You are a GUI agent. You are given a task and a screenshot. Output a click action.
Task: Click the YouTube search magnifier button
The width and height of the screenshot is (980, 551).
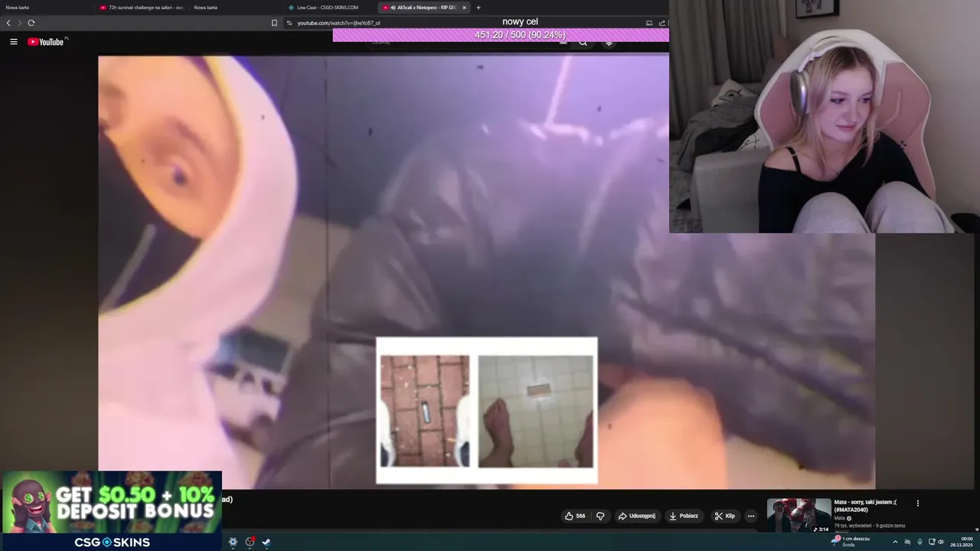583,42
